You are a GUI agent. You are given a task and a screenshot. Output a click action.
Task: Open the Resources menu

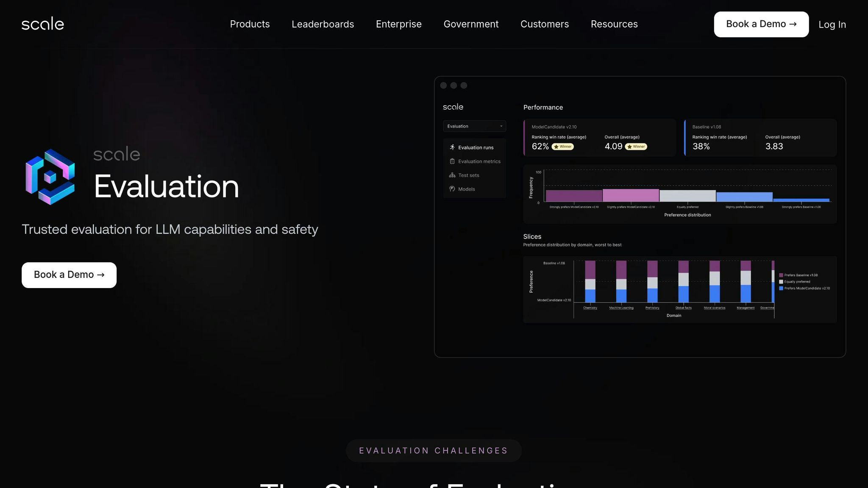click(x=614, y=24)
